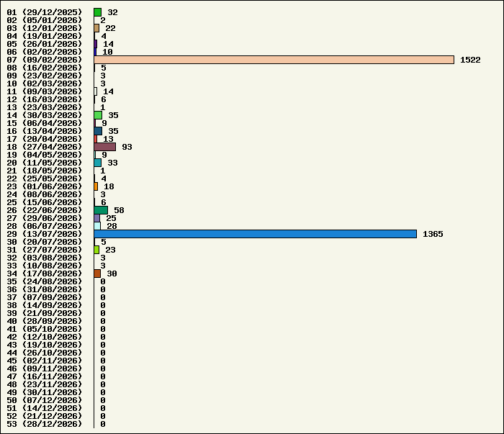
Task: Click the peach bar for week 07
Action: point(274,60)
